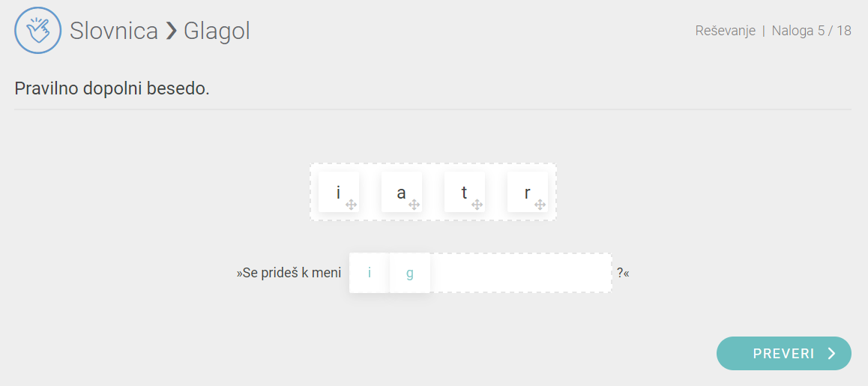Click the Reševanje mode label

pos(725,31)
